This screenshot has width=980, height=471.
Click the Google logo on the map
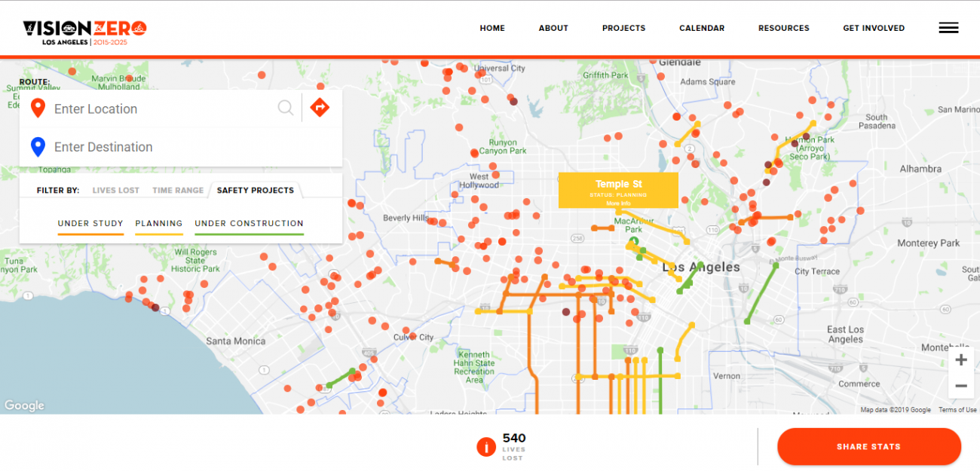24,405
